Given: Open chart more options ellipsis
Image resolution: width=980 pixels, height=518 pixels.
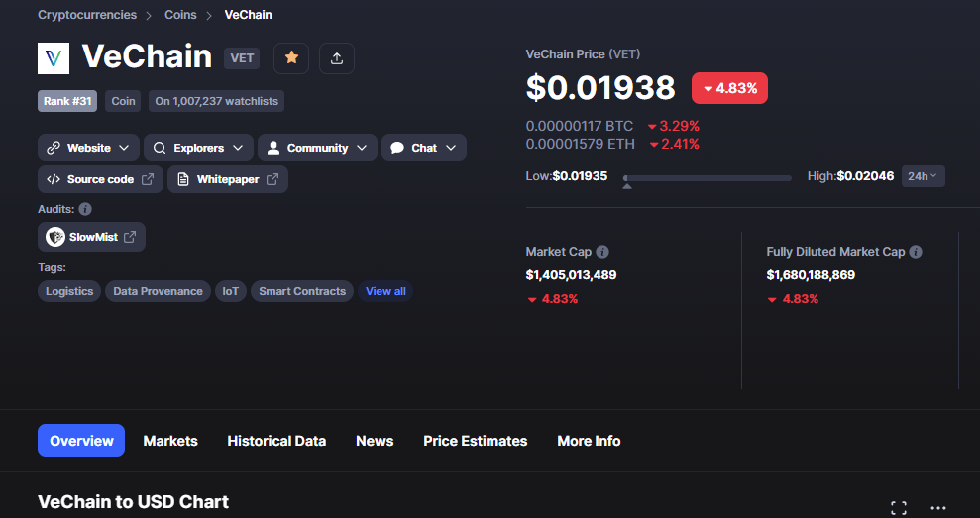Looking at the screenshot, I should [938, 507].
